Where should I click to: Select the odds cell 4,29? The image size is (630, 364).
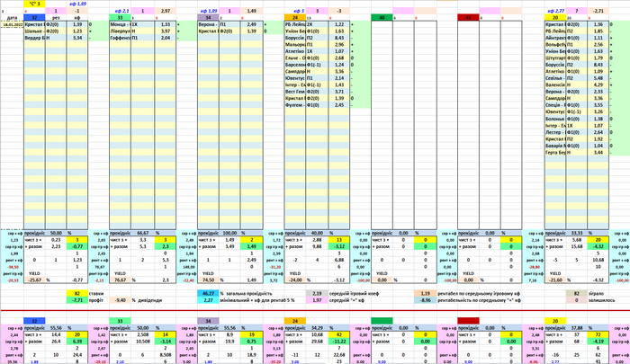click(x=598, y=85)
